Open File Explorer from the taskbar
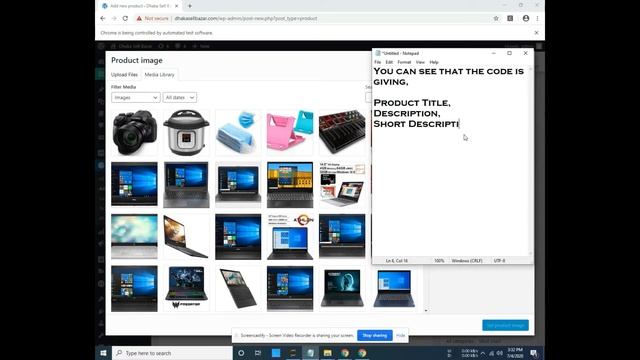 coord(327,353)
